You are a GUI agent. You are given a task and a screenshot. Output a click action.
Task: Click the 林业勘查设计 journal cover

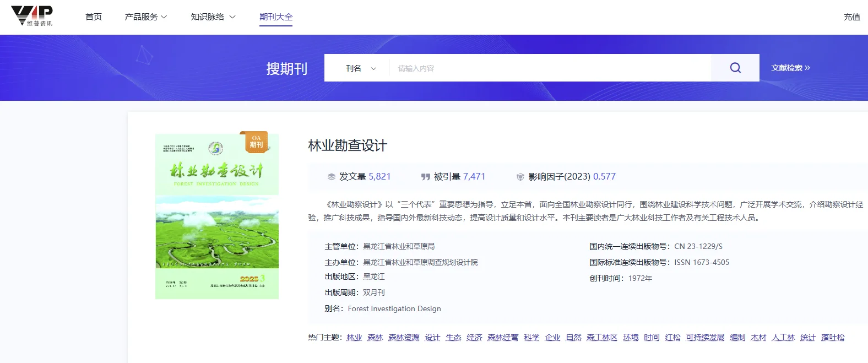[x=217, y=216]
